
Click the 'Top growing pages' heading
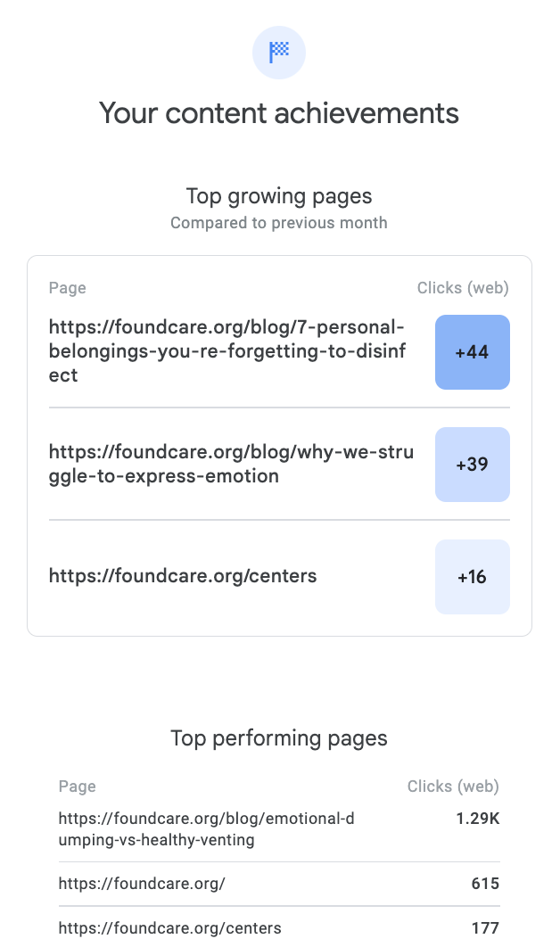click(x=279, y=196)
